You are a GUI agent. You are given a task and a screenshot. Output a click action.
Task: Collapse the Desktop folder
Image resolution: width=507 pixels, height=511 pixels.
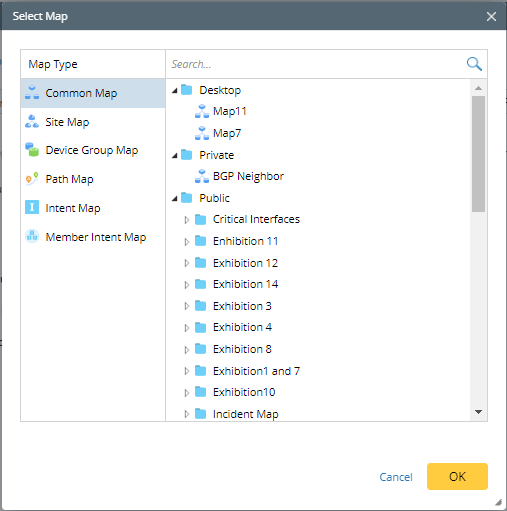[x=175, y=90]
